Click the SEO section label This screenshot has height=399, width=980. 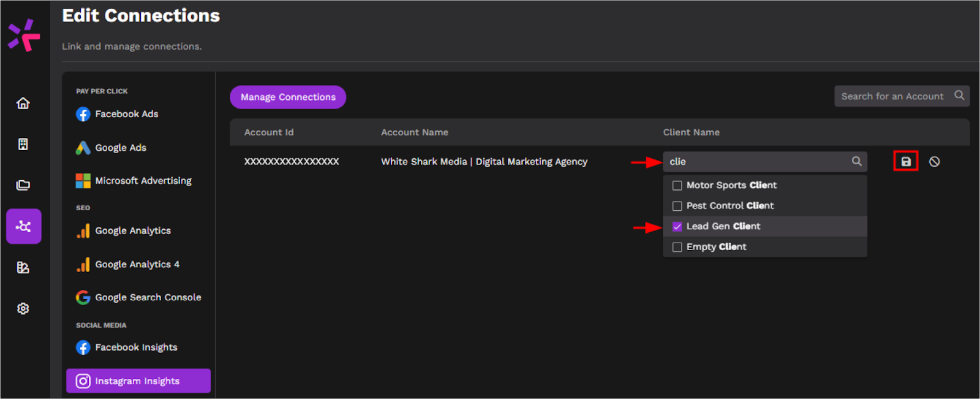[x=83, y=208]
